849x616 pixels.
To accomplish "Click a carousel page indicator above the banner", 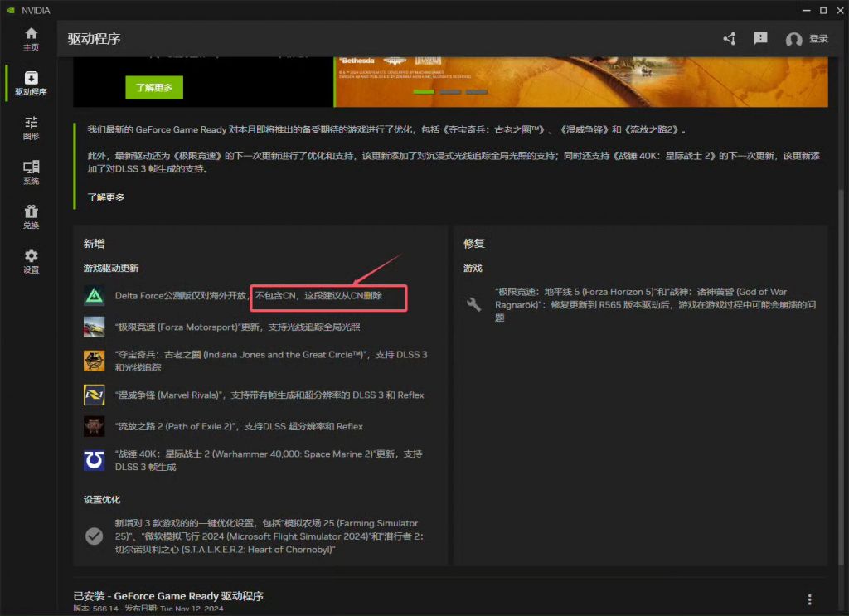I will tap(452, 92).
